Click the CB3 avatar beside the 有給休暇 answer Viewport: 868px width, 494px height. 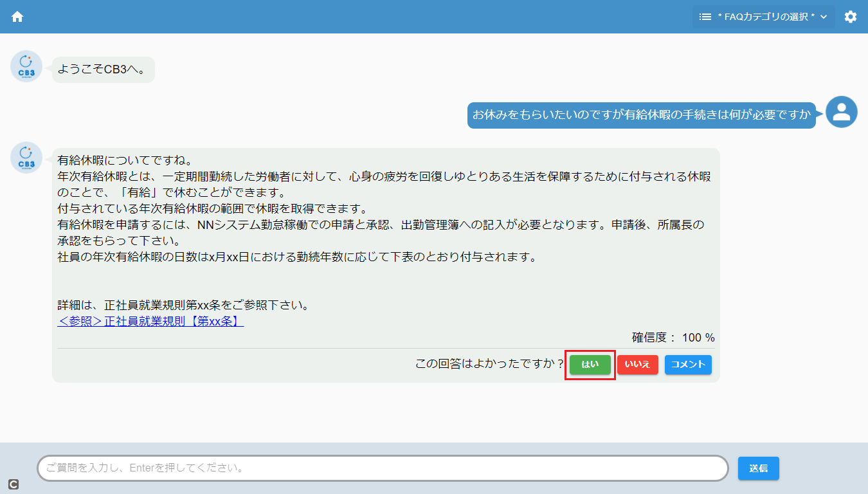pos(26,158)
